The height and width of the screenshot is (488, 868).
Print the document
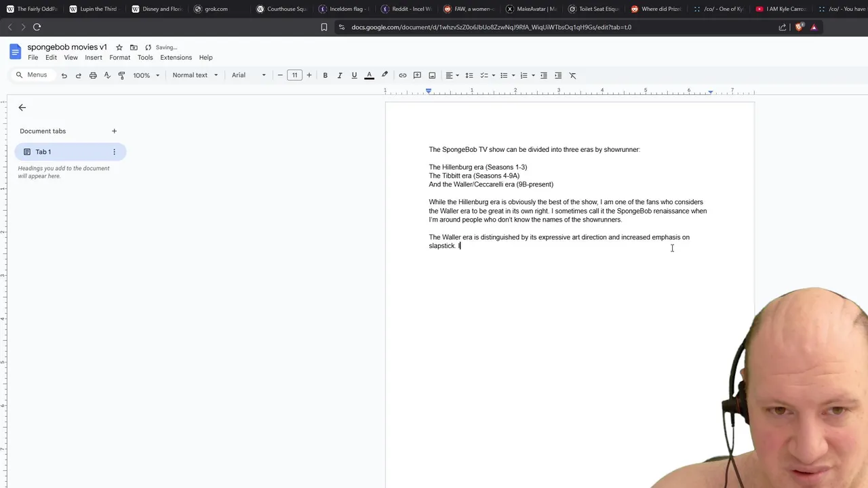click(93, 75)
